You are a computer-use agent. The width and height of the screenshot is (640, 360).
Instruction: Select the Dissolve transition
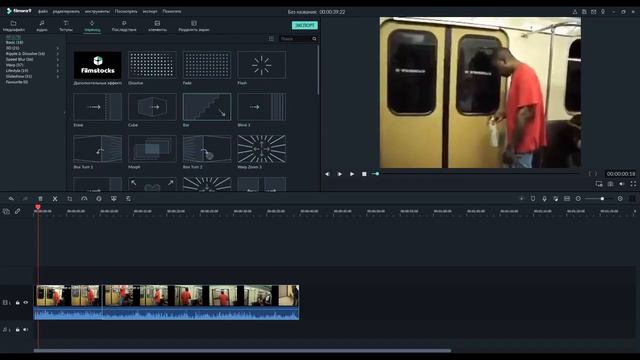point(152,65)
